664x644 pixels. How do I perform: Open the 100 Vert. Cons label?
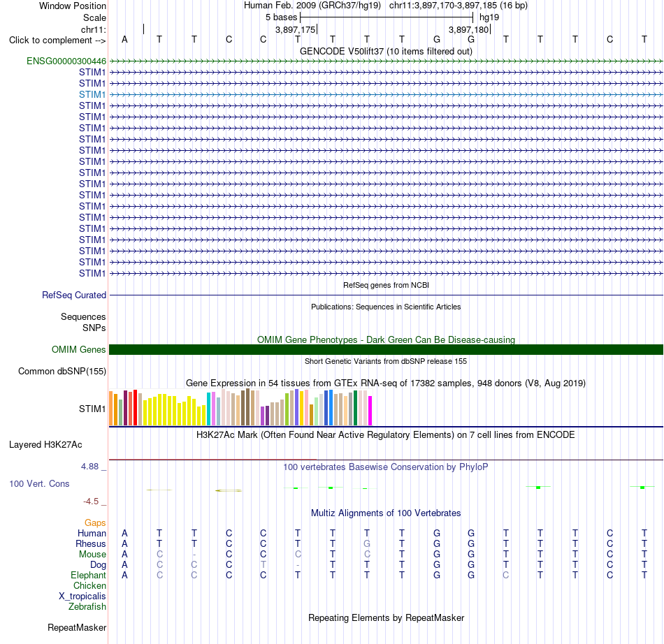coord(39,483)
